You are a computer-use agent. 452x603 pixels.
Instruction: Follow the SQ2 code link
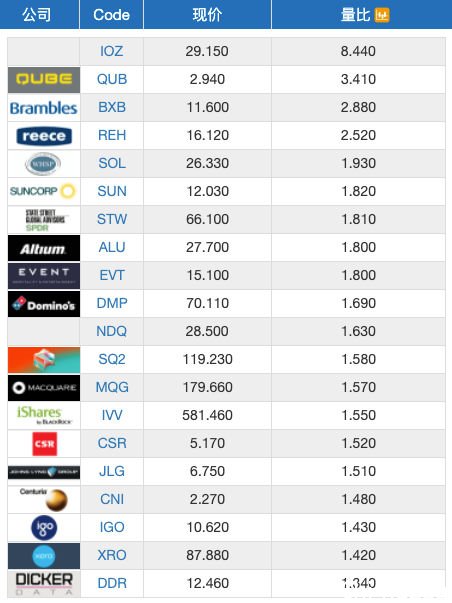tap(112, 359)
